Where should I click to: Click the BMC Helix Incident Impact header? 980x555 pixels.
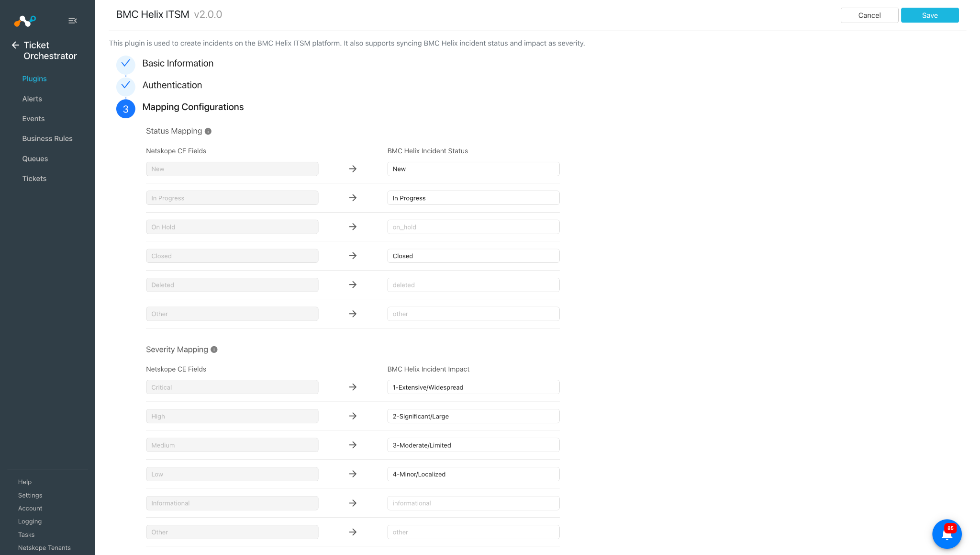(x=428, y=369)
